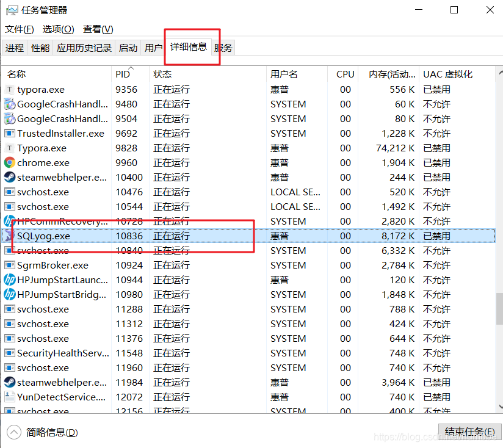Click memory value 74,212 K
This screenshot has height=448, width=503.
pyautogui.click(x=395, y=148)
